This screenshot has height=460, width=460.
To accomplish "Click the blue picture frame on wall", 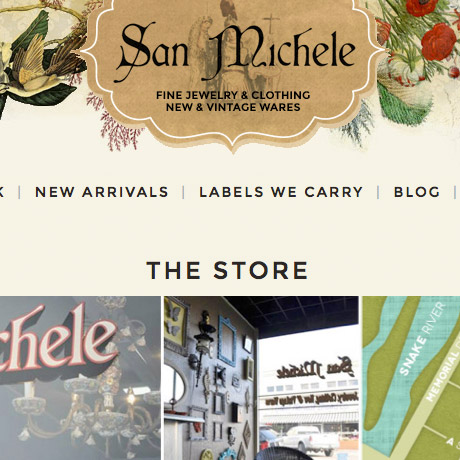I will 227,341.
